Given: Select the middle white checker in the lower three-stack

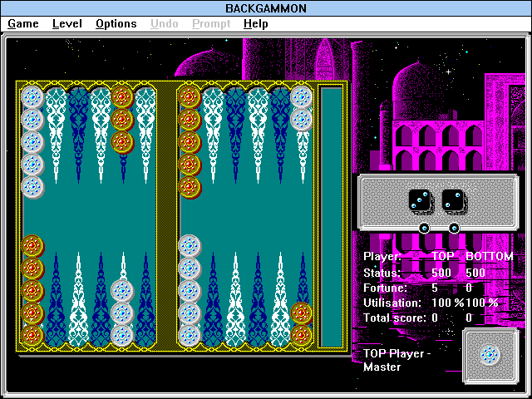Looking at the screenshot, I should tap(122, 313).
